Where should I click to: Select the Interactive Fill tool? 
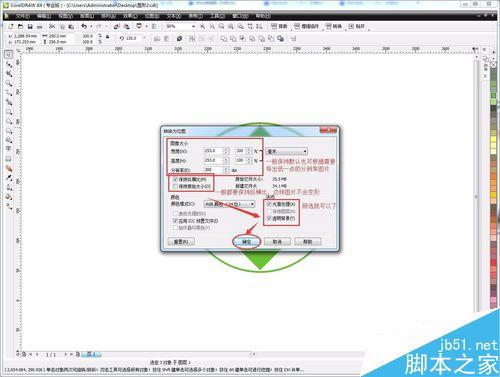click(9, 206)
